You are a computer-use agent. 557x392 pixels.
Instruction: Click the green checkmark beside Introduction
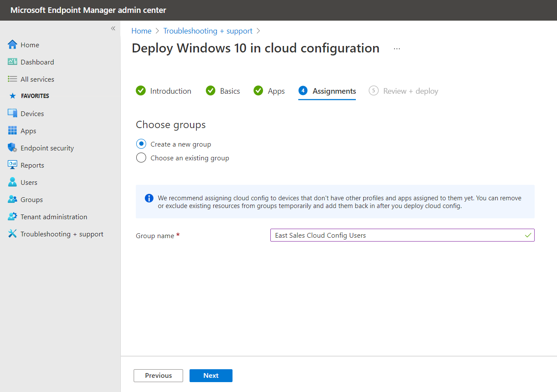point(141,91)
